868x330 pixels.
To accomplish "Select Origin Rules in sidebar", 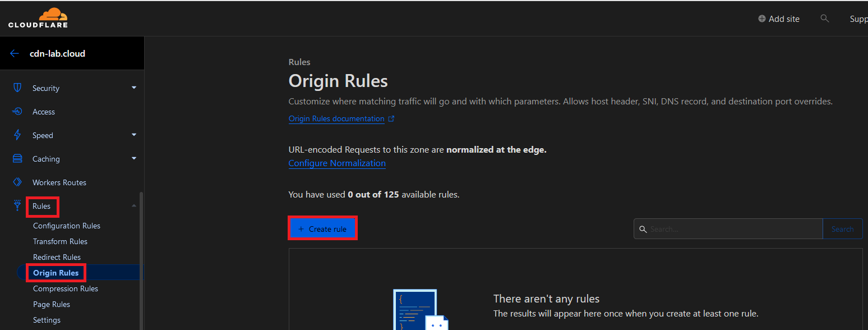I will coord(56,273).
